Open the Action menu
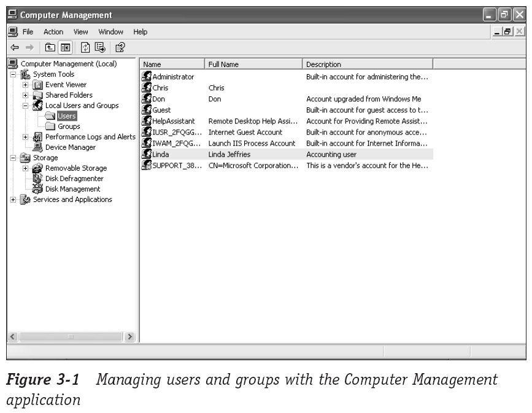 coord(53,32)
